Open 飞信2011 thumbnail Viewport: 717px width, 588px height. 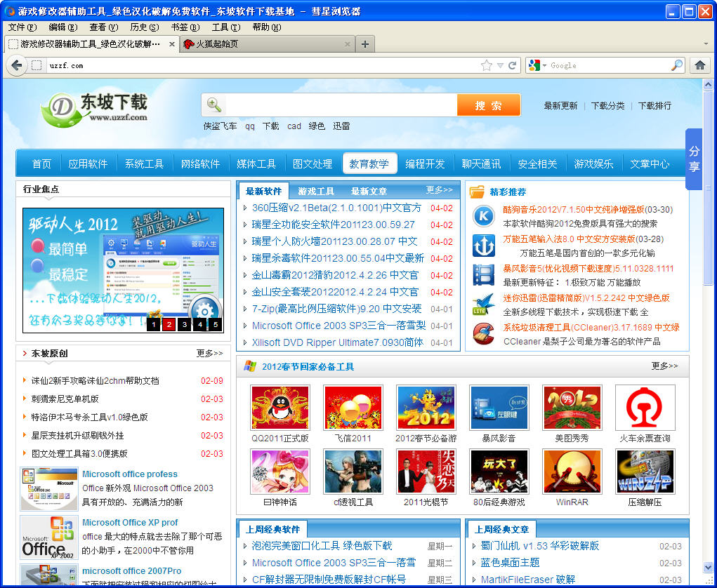coord(353,408)
